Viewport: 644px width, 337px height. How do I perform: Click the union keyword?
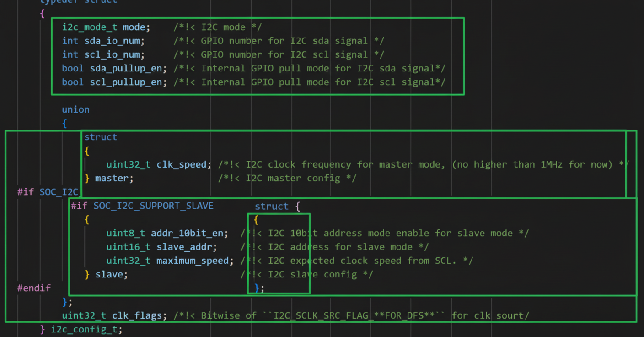point(75,109)
